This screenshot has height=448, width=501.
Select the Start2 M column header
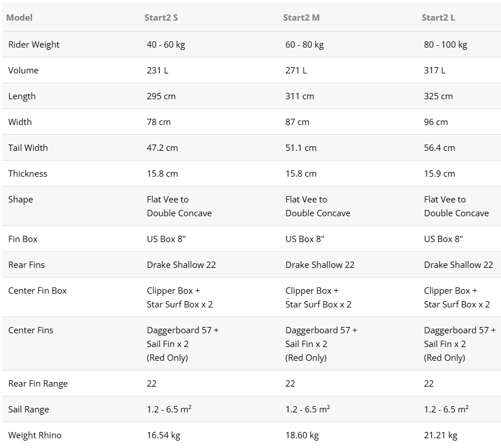301,18
